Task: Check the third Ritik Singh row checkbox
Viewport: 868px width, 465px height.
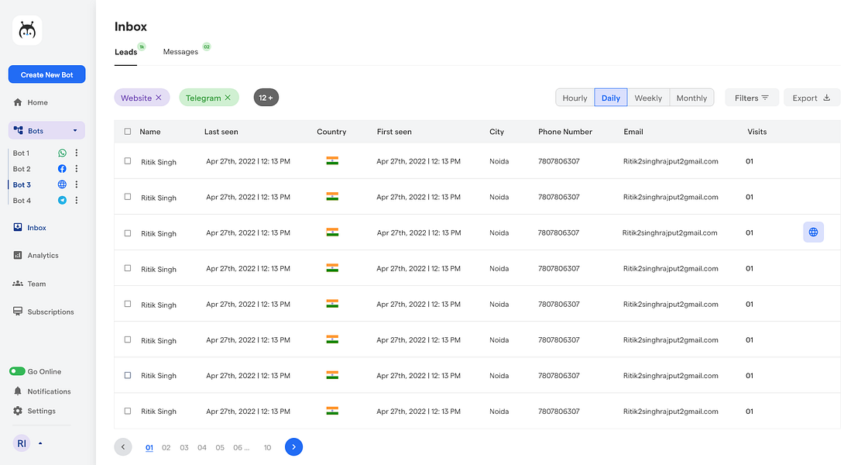Action: pyautogui.click(x=128, y=233)
